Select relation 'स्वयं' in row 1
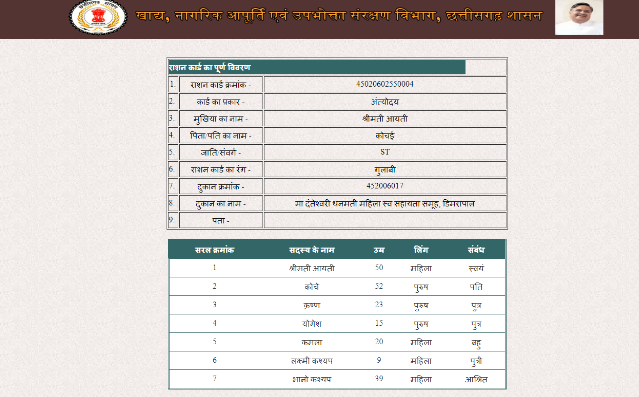The width and height of the screenshot is (639, 397). (x=476, y=268)
